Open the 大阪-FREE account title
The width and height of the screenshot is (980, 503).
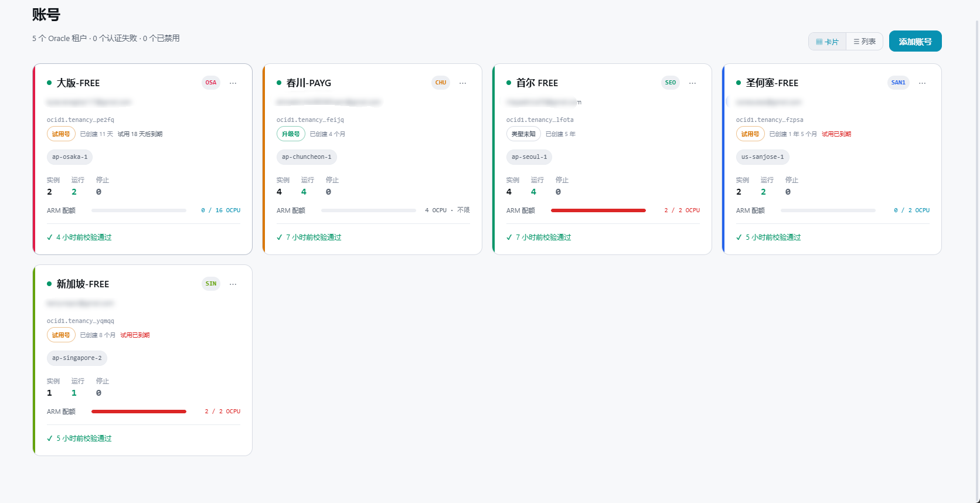pyautogui.click(x=78, y=83)
